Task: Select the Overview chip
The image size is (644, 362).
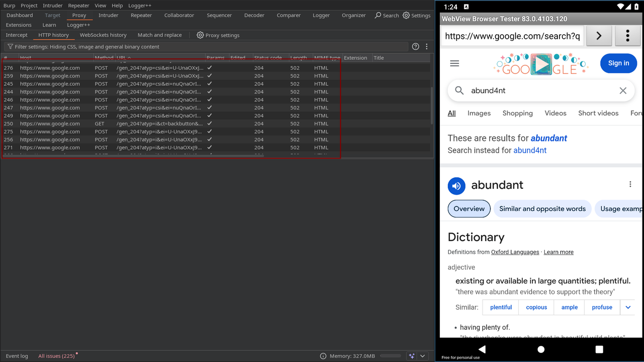Action: [x=469, y=209]
